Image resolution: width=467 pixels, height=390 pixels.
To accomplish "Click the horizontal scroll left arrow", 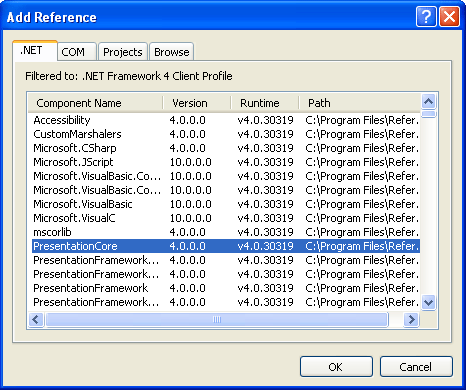I will click(x=36, y=320).
